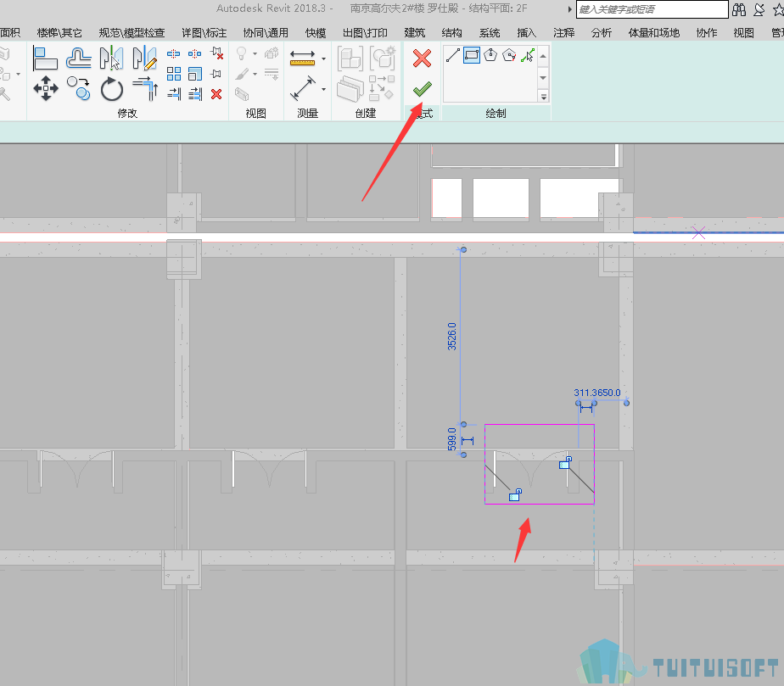
Task: Click Split Element tool in Modify panel
Action: pos(173,53)
